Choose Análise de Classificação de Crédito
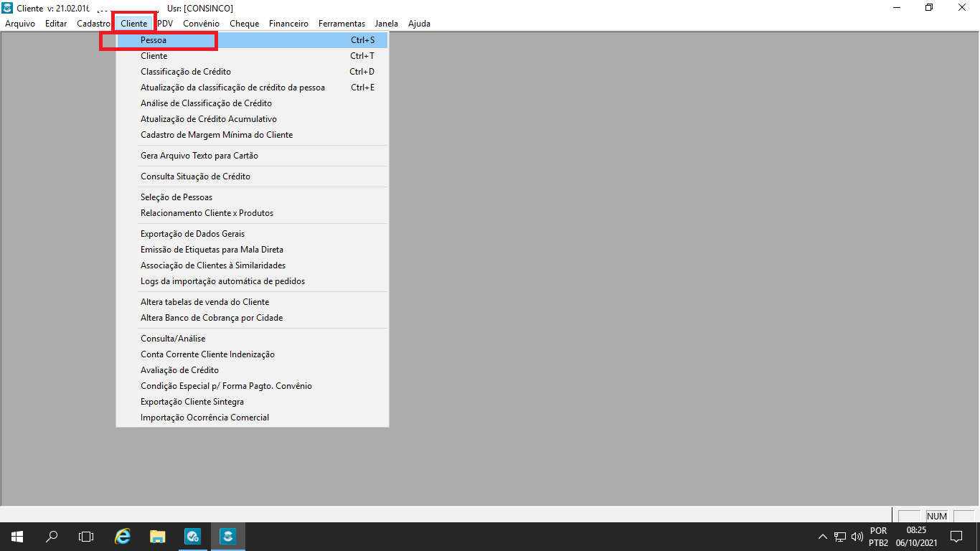Screen dimensions: 980x551 point(253,103)
